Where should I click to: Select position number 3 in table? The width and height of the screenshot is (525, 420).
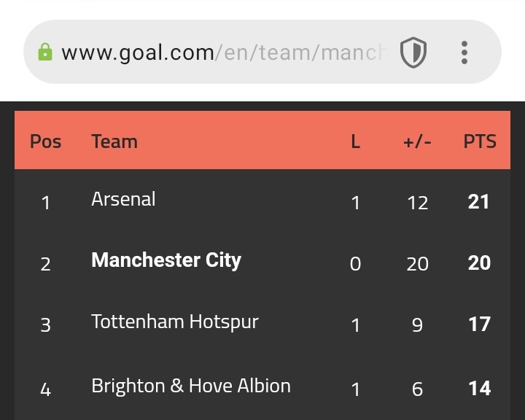[45, 325]
